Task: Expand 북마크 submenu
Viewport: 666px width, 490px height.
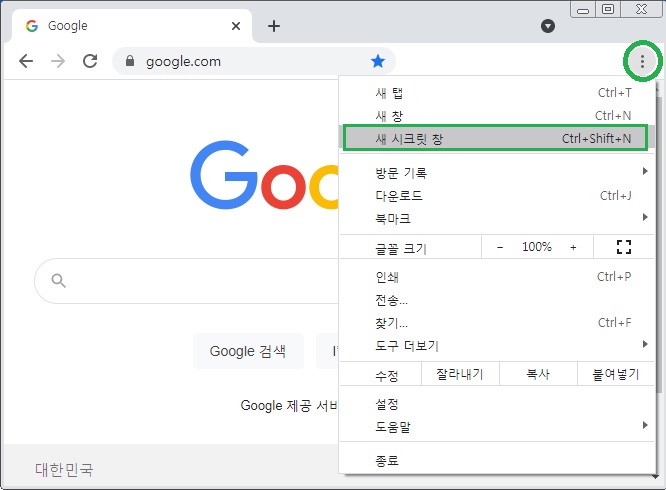Action: (497, 219)
